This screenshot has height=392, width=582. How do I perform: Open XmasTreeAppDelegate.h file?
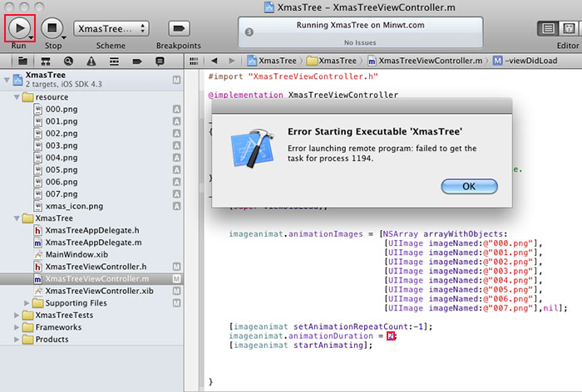[x=91, y=230]
